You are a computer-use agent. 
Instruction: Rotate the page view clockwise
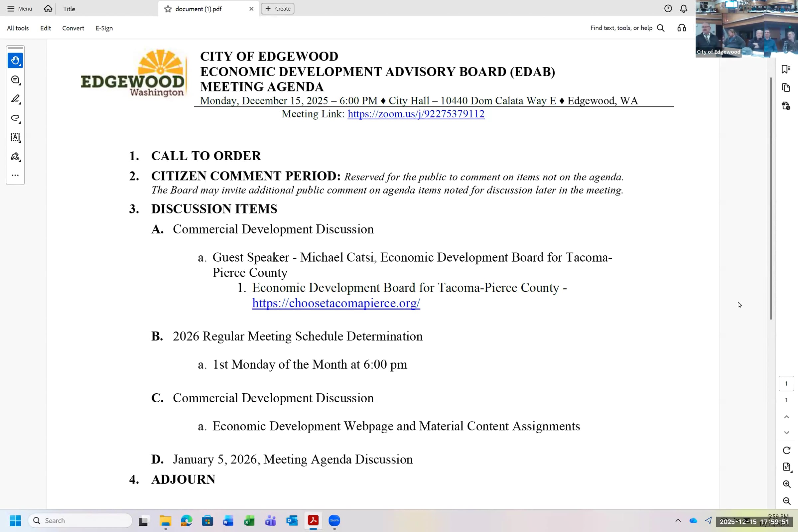coord(786,450)
